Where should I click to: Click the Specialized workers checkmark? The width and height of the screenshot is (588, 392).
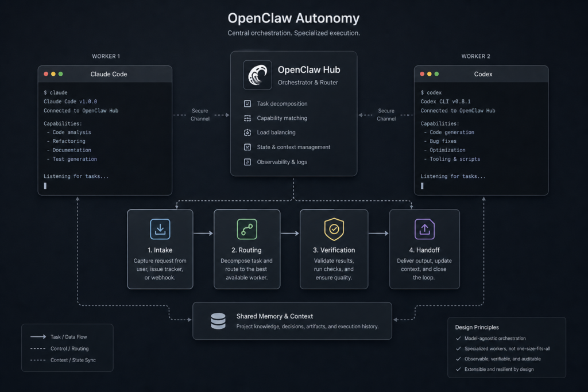coord(458,348)
